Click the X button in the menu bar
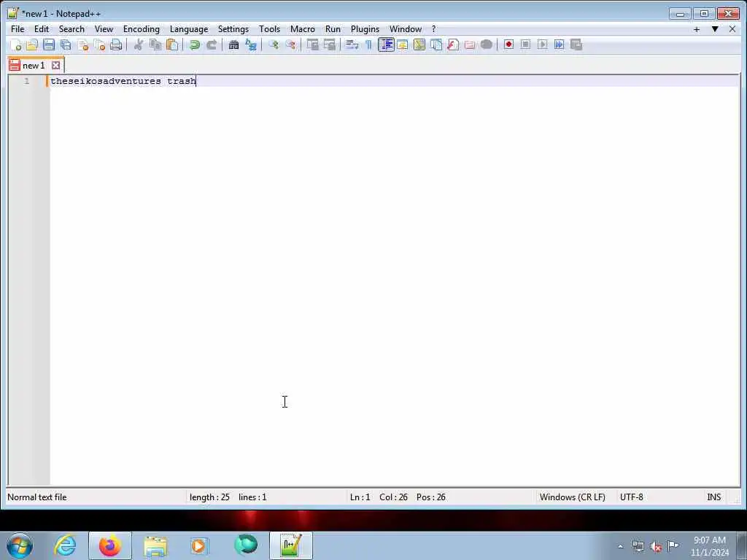 pyautogui.click(x=732, y=29)
